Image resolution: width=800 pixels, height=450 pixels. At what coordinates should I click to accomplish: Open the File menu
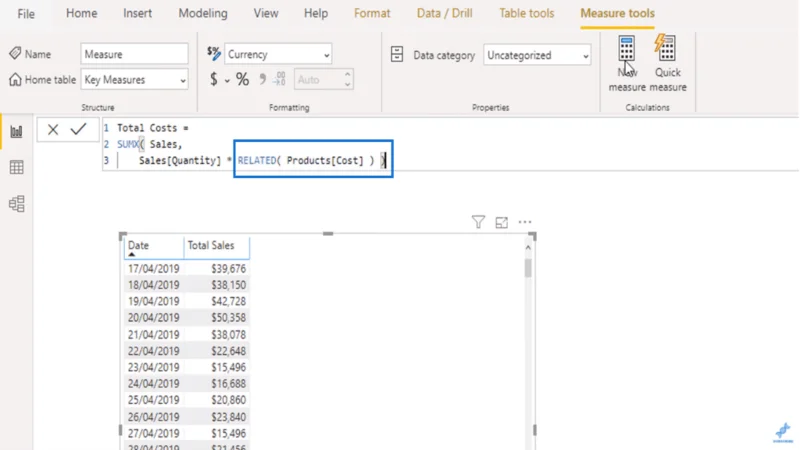(x=26, y=14)
